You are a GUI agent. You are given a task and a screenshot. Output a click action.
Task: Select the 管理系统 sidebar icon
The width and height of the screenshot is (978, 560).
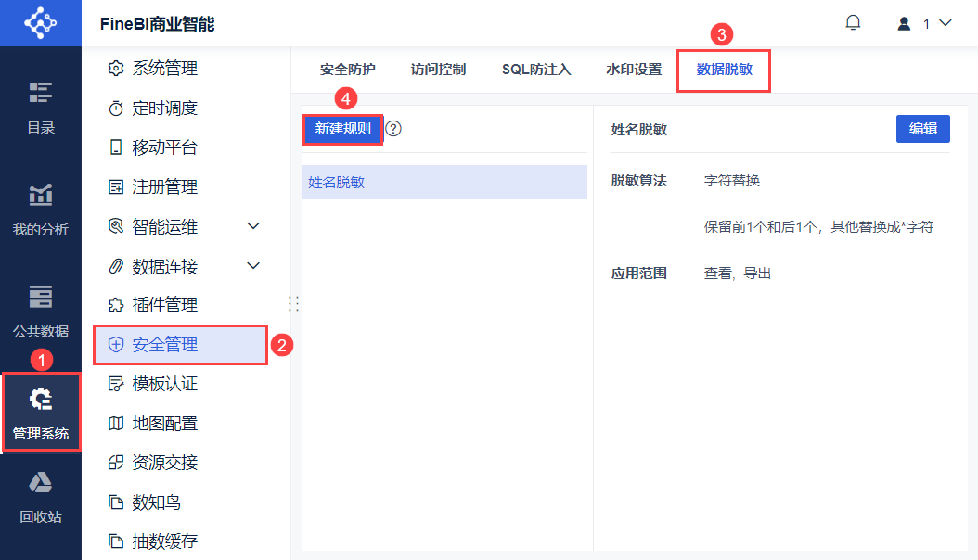point(40,413)
